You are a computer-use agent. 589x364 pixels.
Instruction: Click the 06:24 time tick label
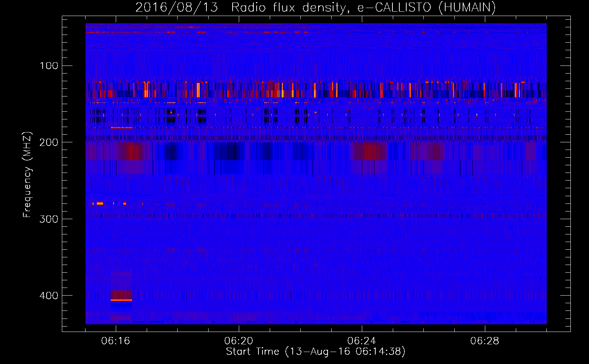pyautogui.click(x=362, y=341)
